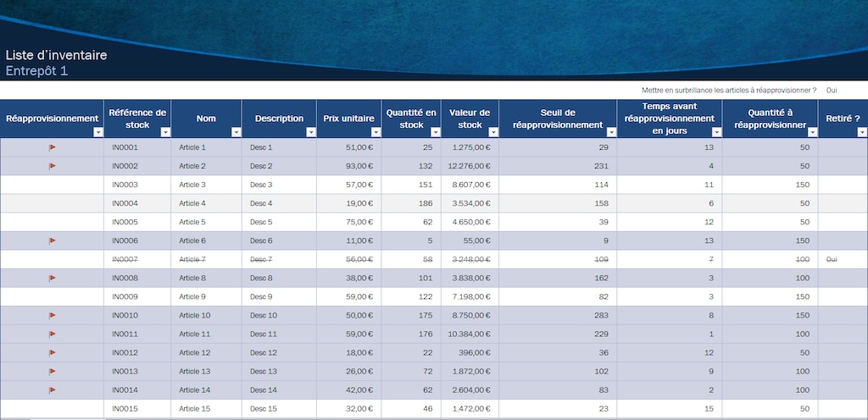Click the reorder flag for IN0014

click(x=52, y=390)
